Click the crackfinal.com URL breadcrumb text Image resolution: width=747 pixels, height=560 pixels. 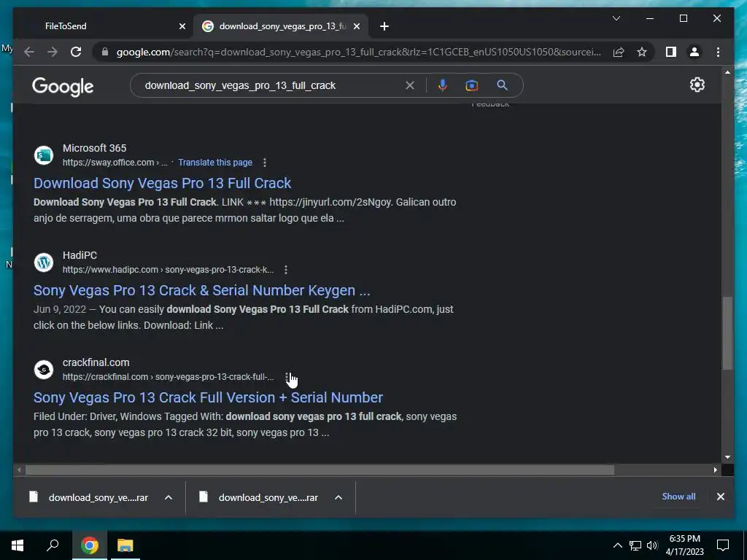[x=169, y=377]
